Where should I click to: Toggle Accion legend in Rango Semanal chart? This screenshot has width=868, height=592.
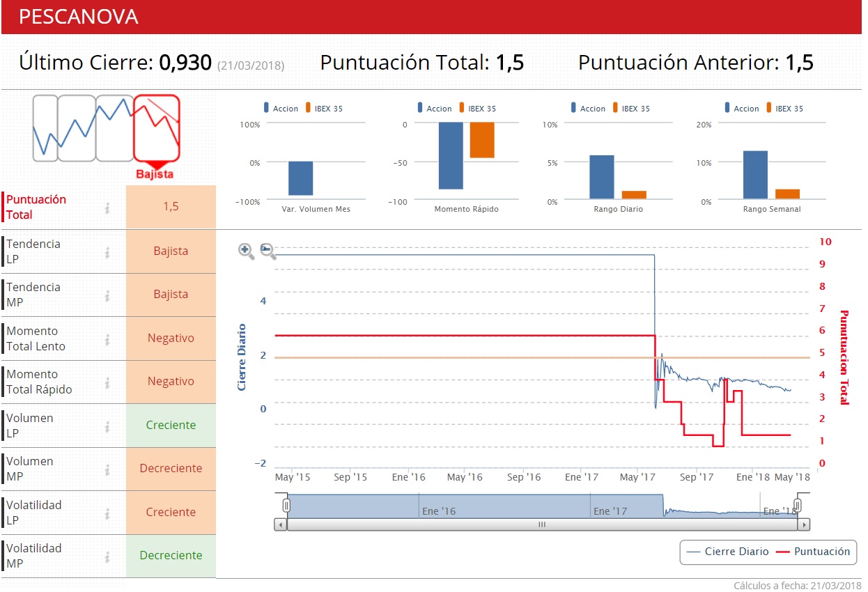coord(742,108)
